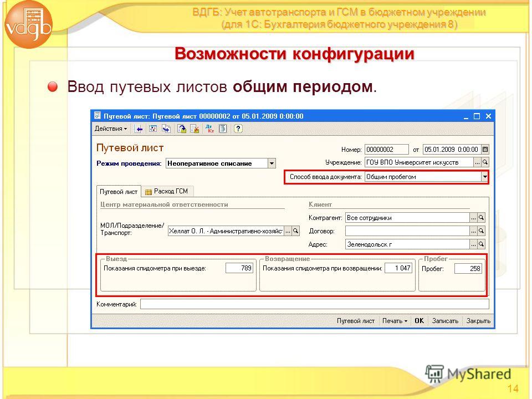532x399 pixels.
Task: Click the refresh document toolbar icon
Action: coord(153,129)
